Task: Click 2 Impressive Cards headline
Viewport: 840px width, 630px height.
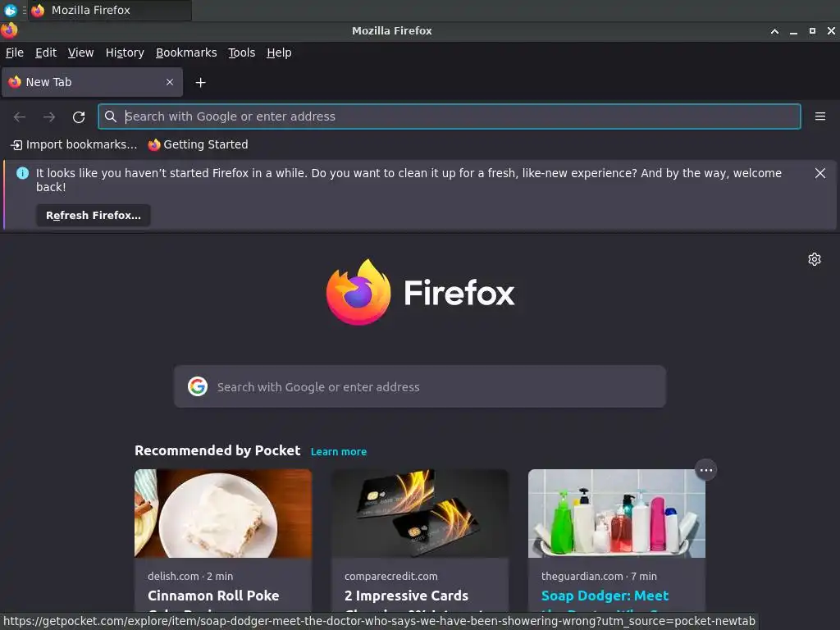Action: click(406, 596)
